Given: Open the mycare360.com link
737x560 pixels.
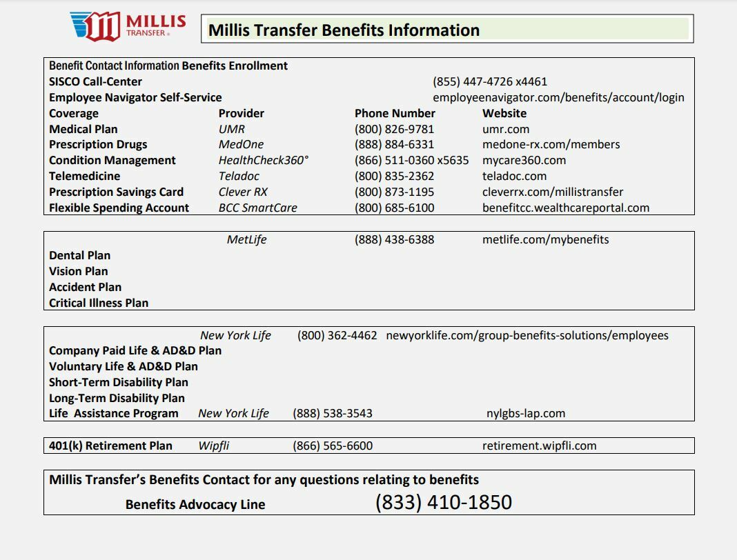Looking at the screenshot, I should tap(524, 161).
